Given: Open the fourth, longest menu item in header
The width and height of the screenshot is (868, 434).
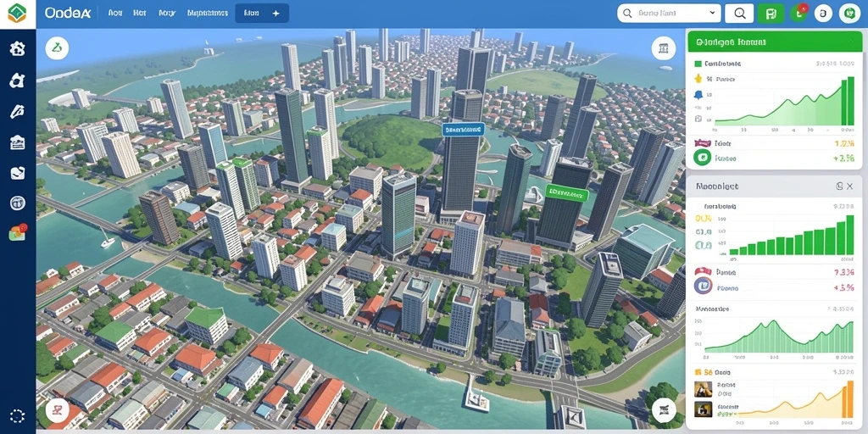Looking at the screenshot, I should pos(208,13).
